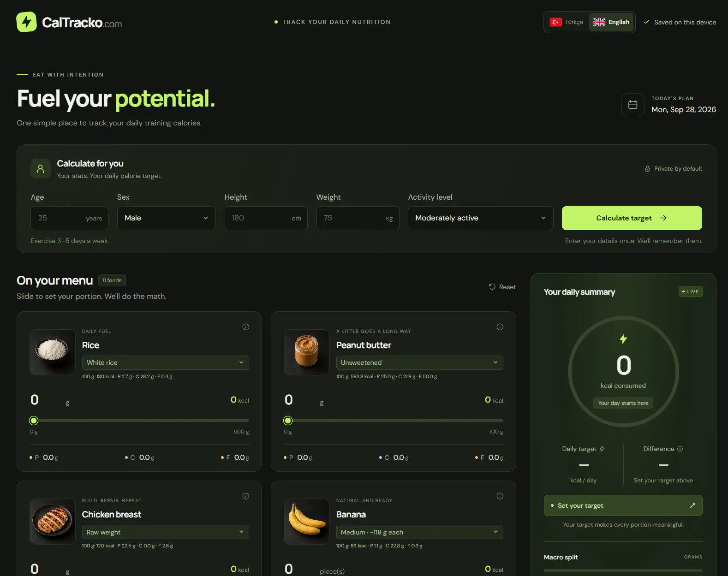The image size is (728, 576).
Task: Expand the White rice type dropdown
Action: [x=165, y=362]
